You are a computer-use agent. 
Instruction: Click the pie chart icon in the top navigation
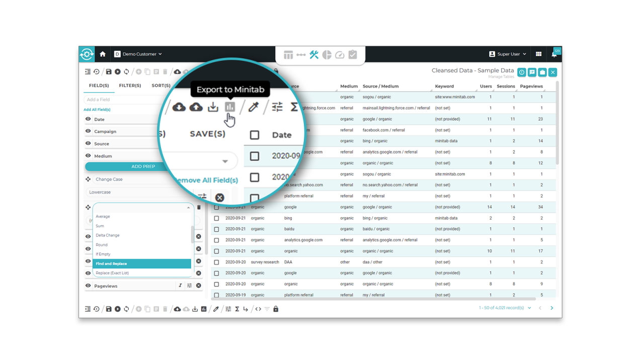[327, 55]
